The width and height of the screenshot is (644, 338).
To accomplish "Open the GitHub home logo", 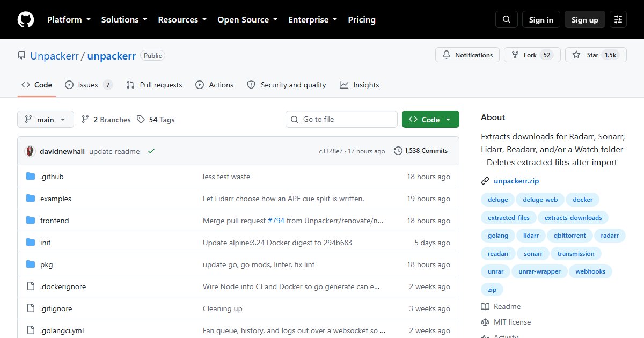I will [x=26, y=20].
